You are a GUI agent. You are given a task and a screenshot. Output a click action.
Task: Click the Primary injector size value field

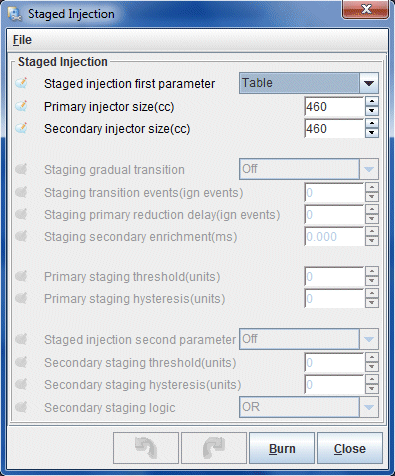334,107
